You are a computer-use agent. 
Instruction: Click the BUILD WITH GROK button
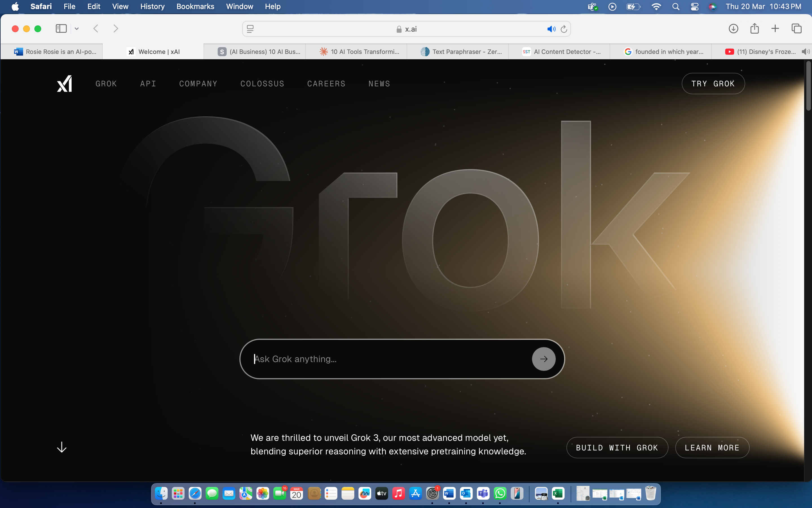pos(617,448)
